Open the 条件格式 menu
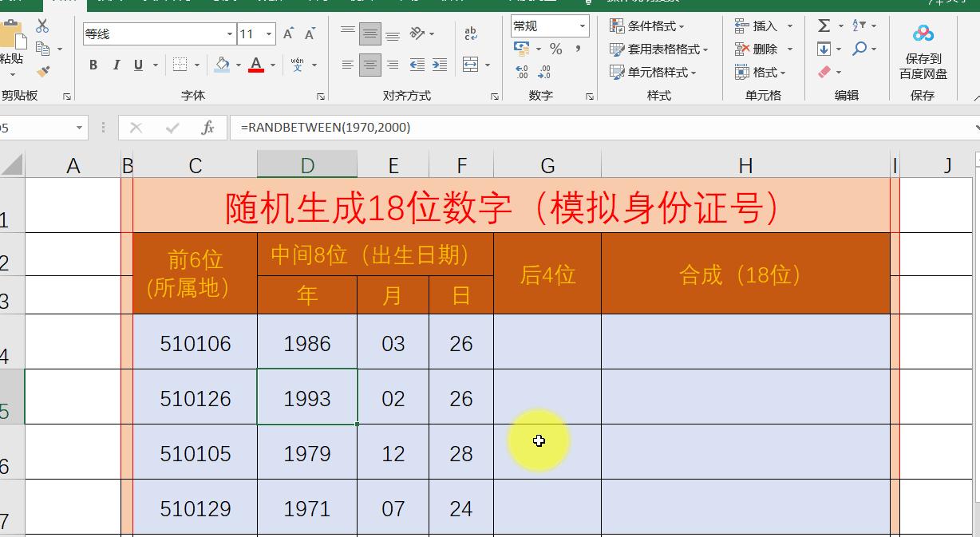This screenshot has width=980, height=537. (x=653, y=26)
